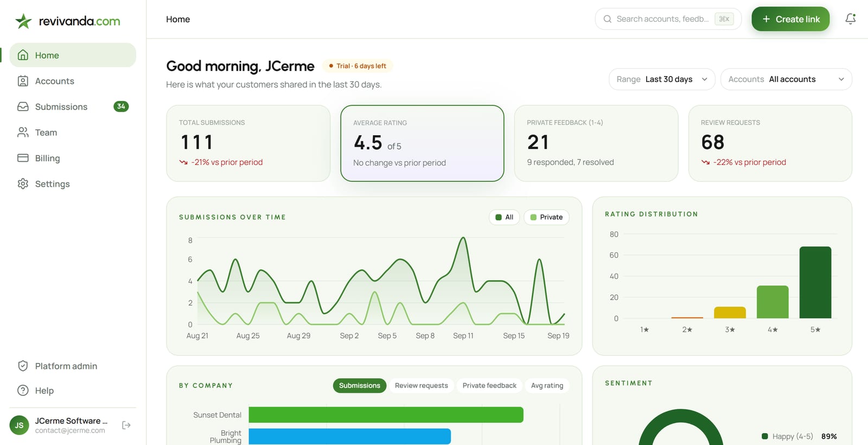868x445 pixels.
Task: Switch to Private feedback tab
Action: pyautogui.click(x=489, y=385)
